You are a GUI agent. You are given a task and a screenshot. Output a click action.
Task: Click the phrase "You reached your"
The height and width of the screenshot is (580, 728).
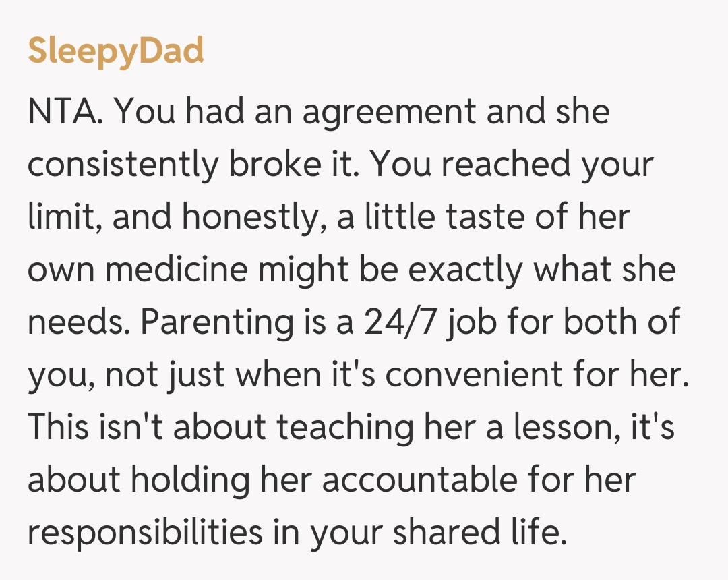tap(511, 165)
